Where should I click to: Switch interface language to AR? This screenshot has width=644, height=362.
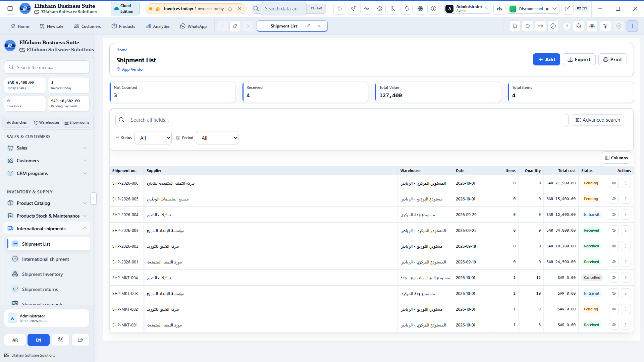15,340
